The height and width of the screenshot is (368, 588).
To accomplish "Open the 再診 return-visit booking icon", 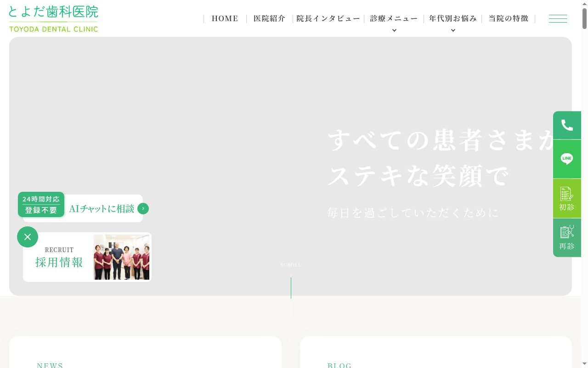I will click(x=567, y=237).
